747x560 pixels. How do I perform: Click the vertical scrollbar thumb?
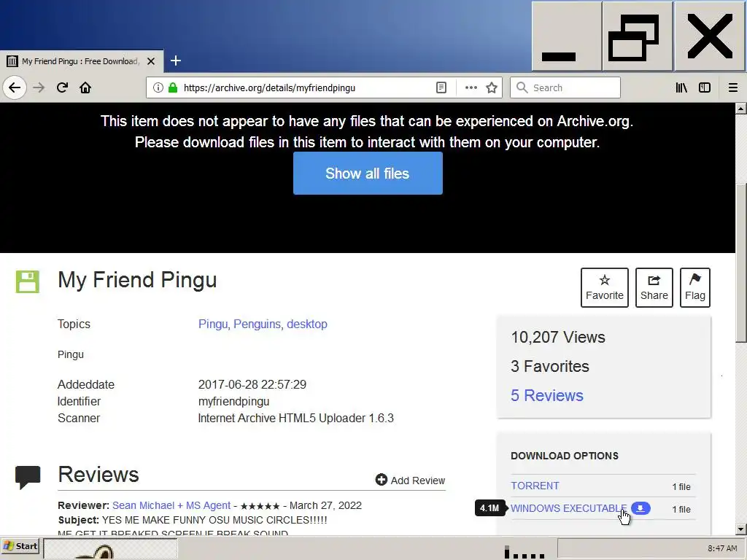[x=741, y=262]
